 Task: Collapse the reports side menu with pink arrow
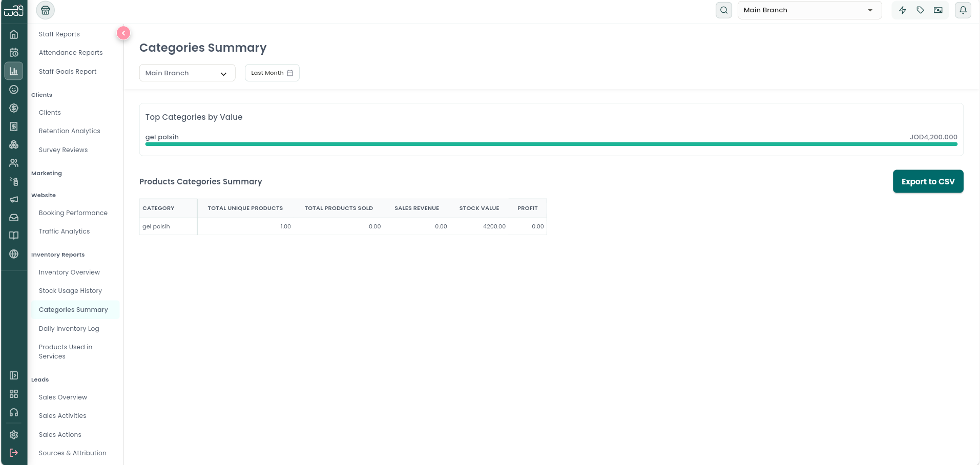pyautogui.click(x=123, y=33)
